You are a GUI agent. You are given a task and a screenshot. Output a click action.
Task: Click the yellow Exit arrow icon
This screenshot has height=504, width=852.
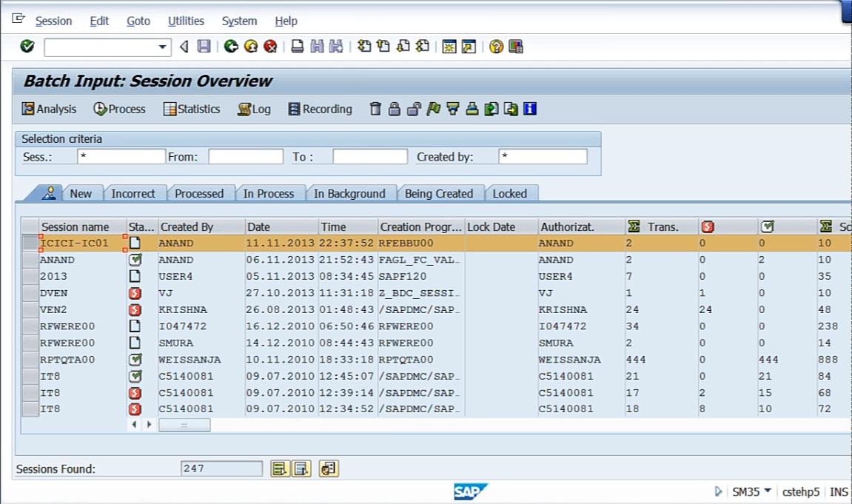tap(250, 47)
